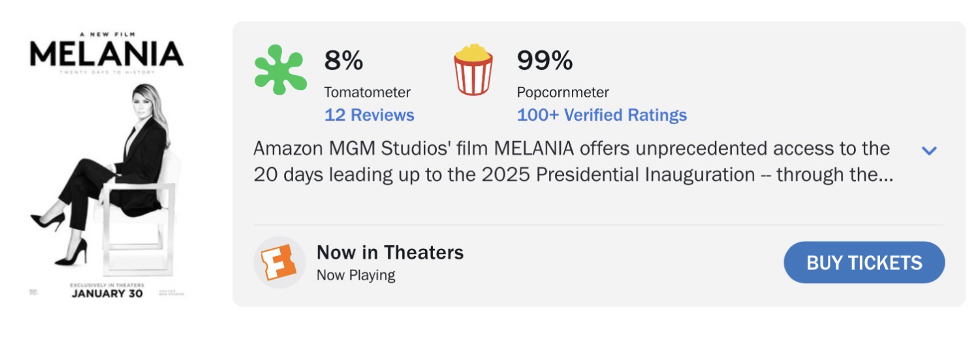
Task: Click the MELANIA movie poster thumbnail
Action: point(108,163)
